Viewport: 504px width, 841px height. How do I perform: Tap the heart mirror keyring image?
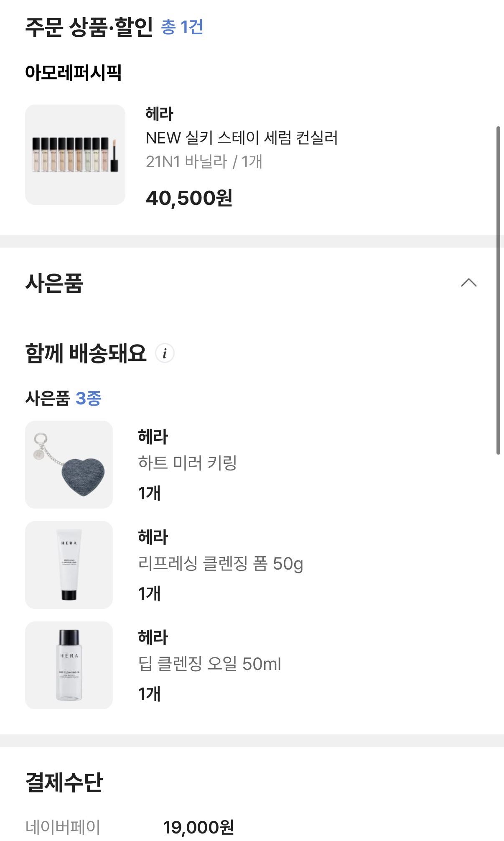69,465
